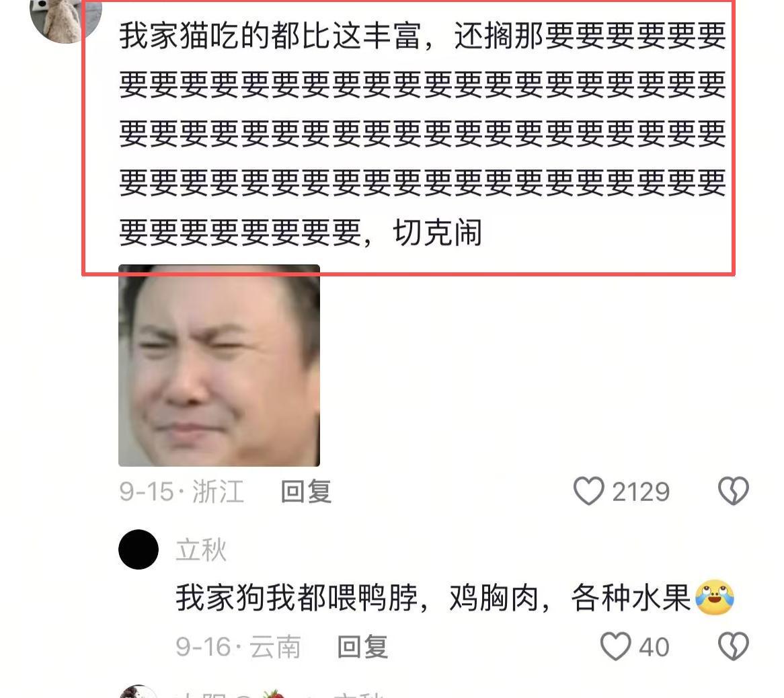The image size is (784, 698).
Task: Dislike the 立秋 reply via broken heart
Action: (733, 646)
